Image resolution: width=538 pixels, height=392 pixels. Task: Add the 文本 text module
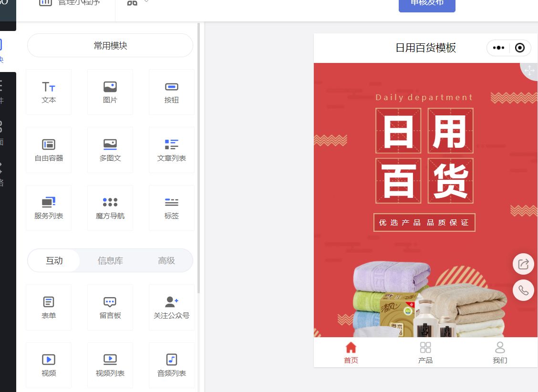click(49, 92)
